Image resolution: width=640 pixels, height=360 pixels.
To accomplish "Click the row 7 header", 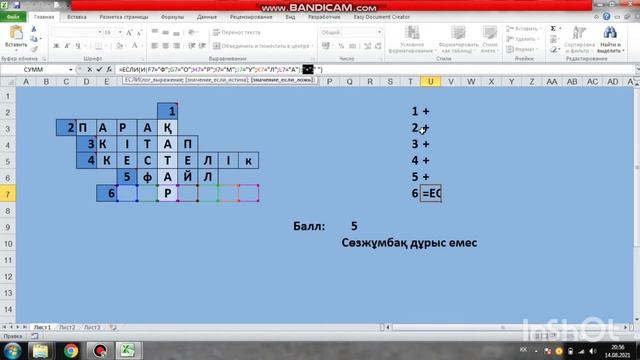I will [8, 194].
